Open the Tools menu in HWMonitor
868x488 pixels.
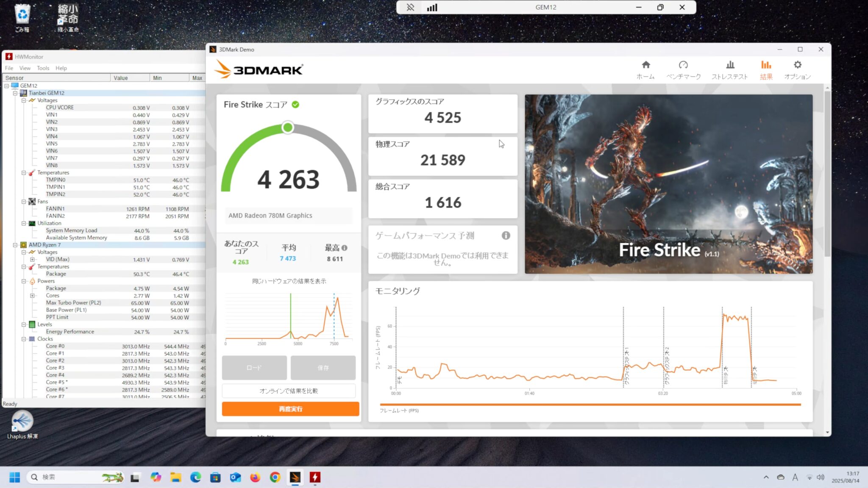click(43, 68)
